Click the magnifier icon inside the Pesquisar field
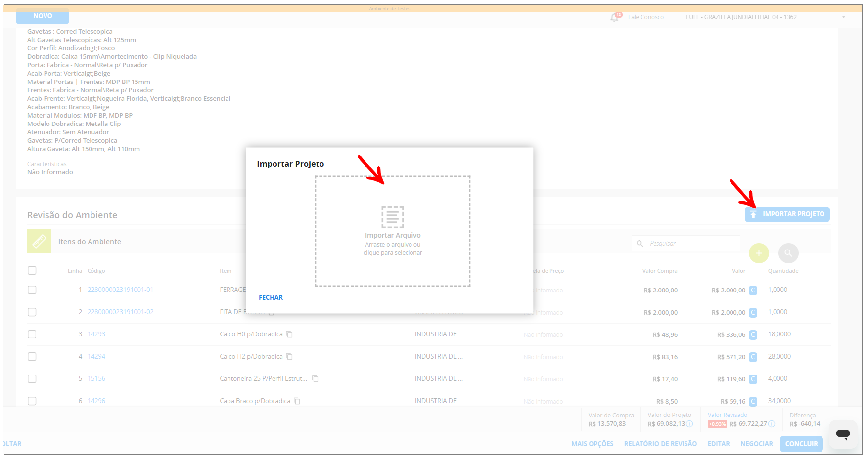Image resolution: width=868 pixels, height=458 pixels. (x=640, y=243)
